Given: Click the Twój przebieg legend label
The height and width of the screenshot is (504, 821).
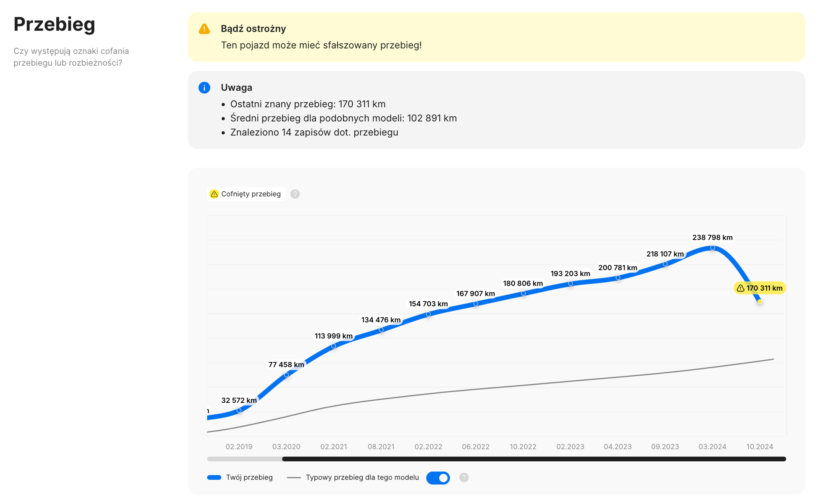Looking at the screenshot, I should tap(249, 478).
